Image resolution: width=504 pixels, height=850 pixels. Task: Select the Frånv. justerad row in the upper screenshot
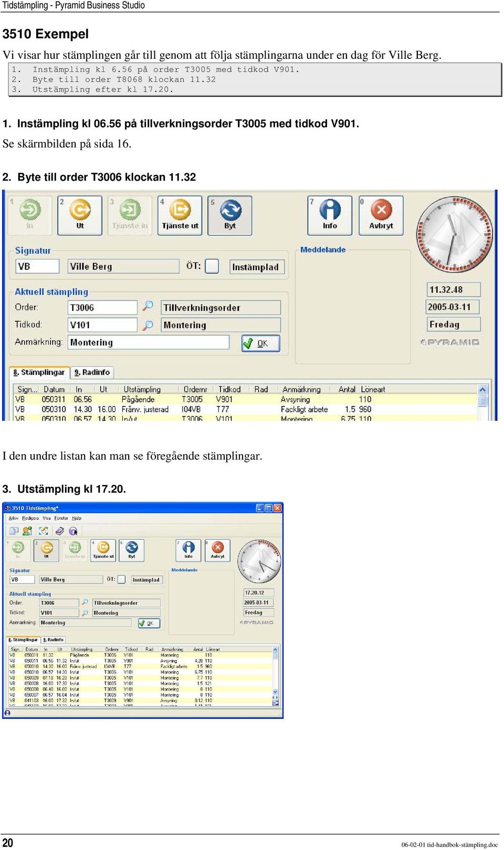click(x=246, y=410)
